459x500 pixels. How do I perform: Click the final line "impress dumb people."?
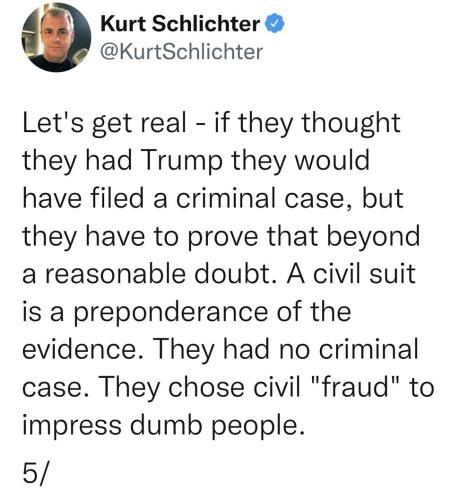pos(164,426)
